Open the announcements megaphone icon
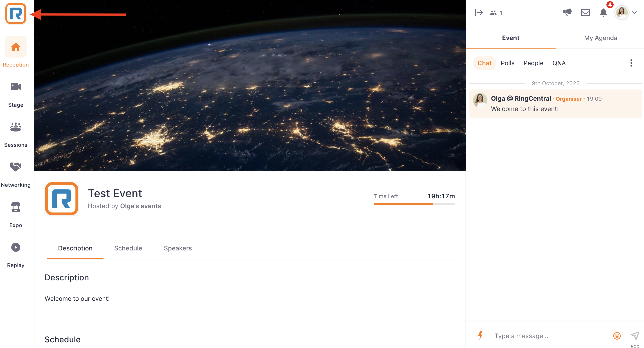The height and width of the screenshot is (348, 644). click(x=567, y=12)
